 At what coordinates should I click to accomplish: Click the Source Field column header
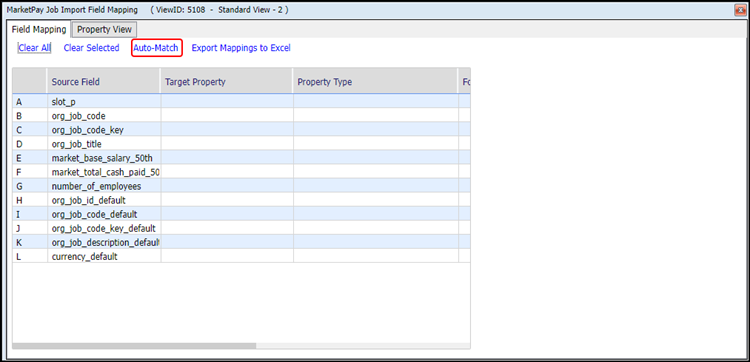104,82
